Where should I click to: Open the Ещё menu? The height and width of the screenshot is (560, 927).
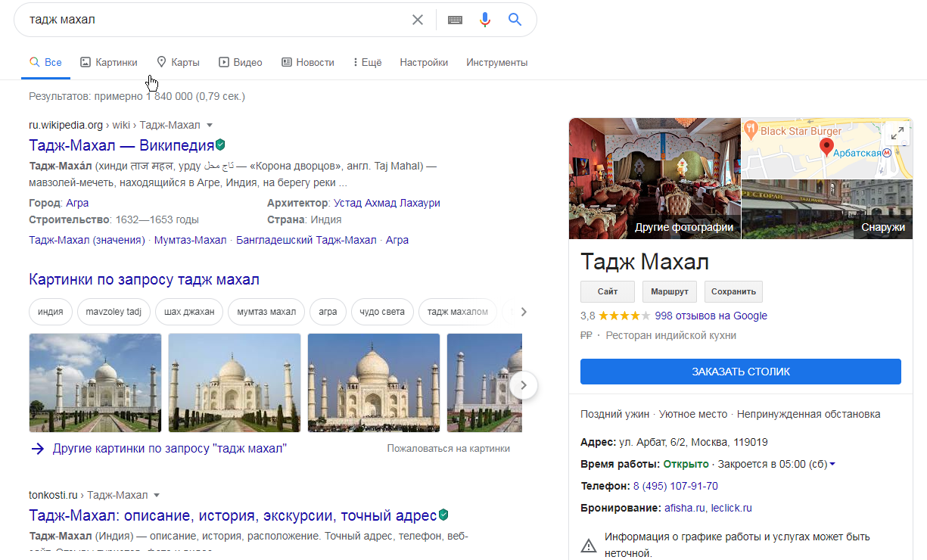[x=368, y=63]
